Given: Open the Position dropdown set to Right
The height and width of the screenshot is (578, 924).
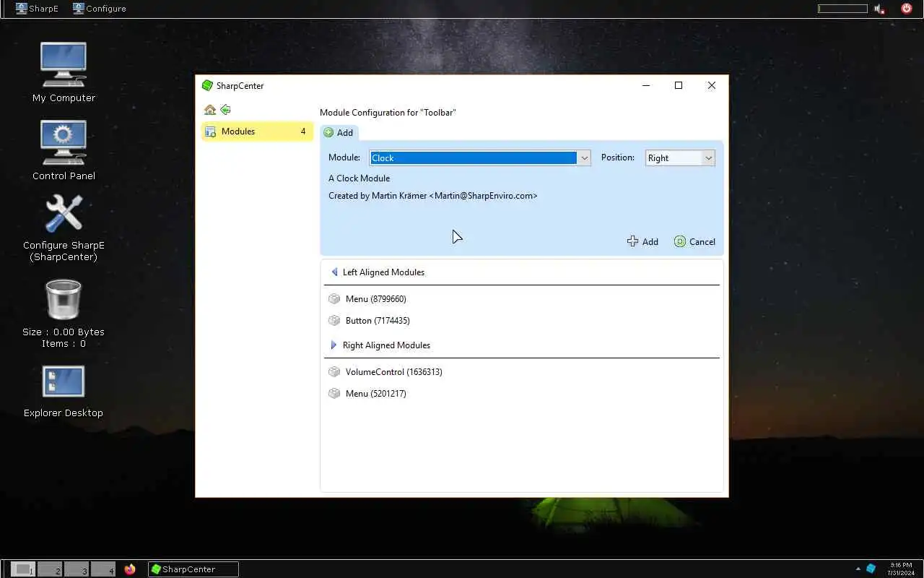Looking at the screenshot, I should point(680,158).
